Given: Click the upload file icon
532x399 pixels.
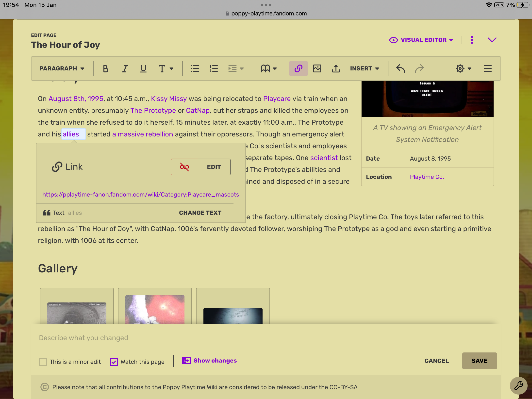Looking at the screenshot, I should pos(336,68).
